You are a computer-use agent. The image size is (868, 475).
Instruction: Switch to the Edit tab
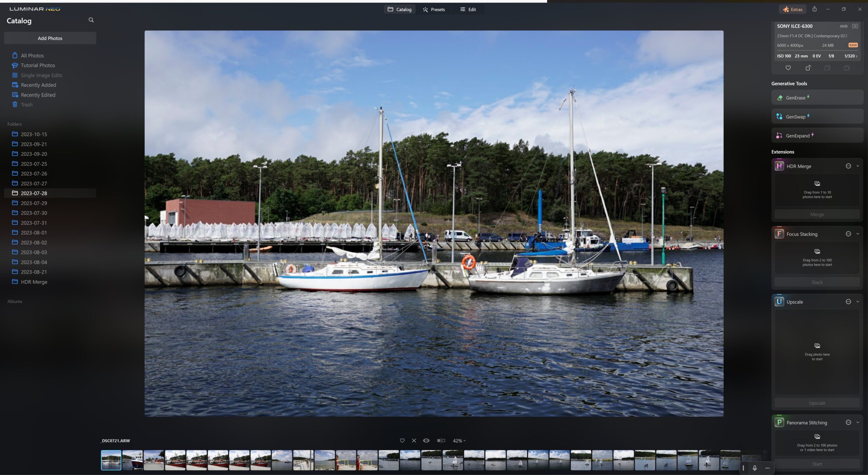[468, 9]
